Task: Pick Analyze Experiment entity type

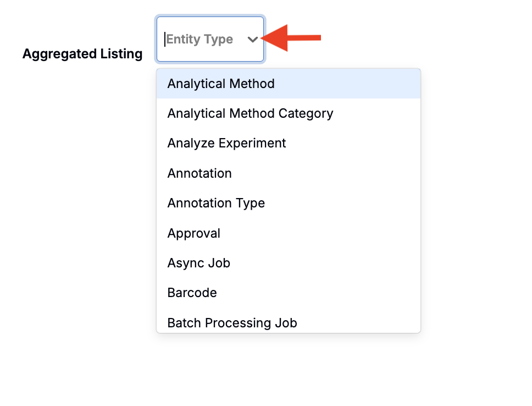Action: pos(289,144)
